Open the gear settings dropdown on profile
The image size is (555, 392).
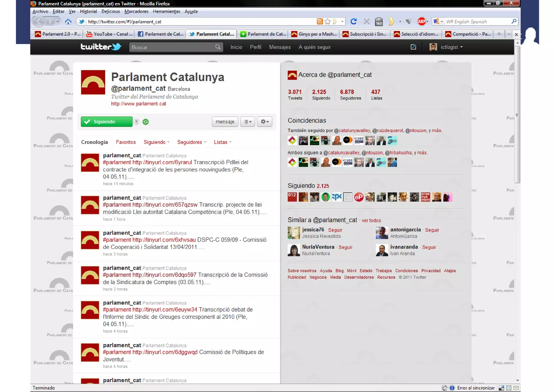tap(264, 122)
